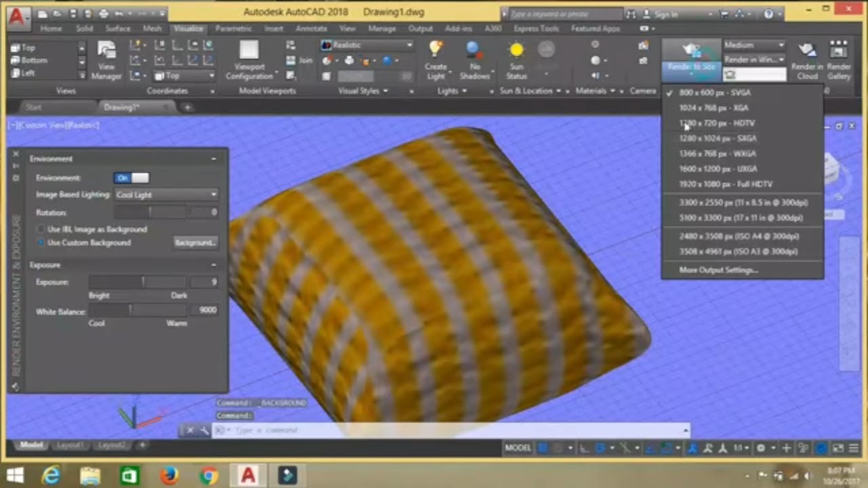868x488 pixels.
Task: Open More Output Settings...
Action: click(x=718, y=270)
